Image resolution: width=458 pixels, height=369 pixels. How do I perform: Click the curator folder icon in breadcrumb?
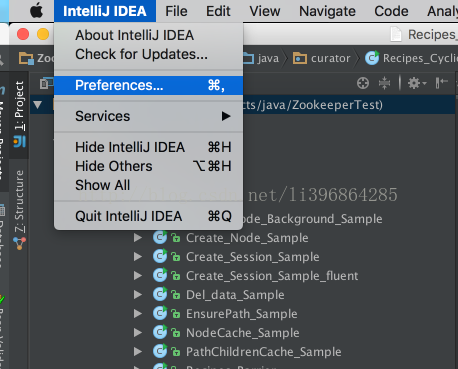point(300,58)
